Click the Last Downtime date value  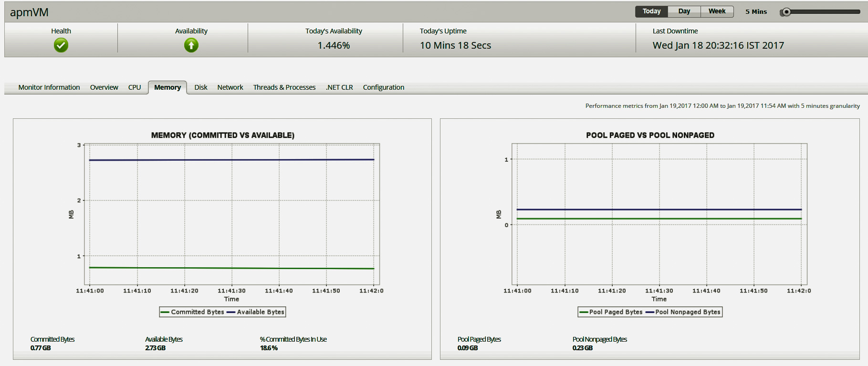(718, 45)
